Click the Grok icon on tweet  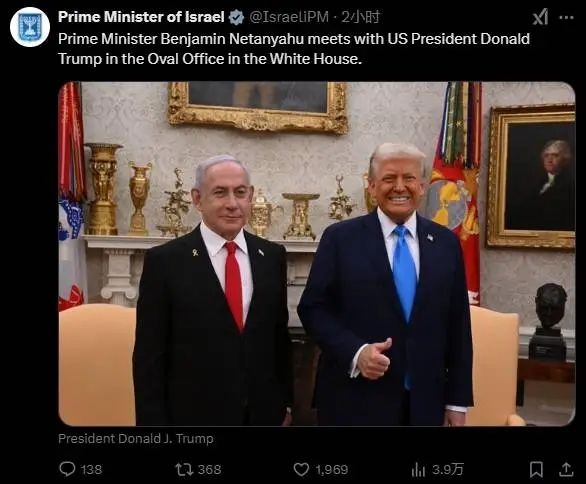(540, 17)
